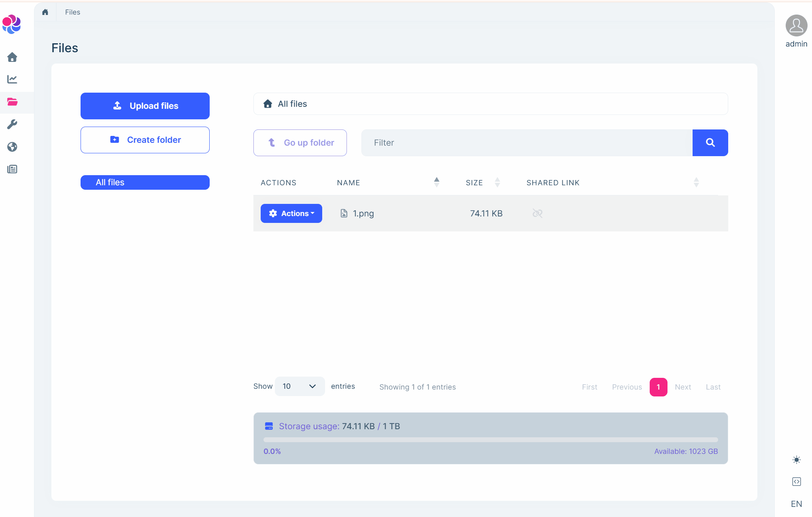Focus the Filter input field
This screenshot has width=812, height=517.
coord(526,143)
